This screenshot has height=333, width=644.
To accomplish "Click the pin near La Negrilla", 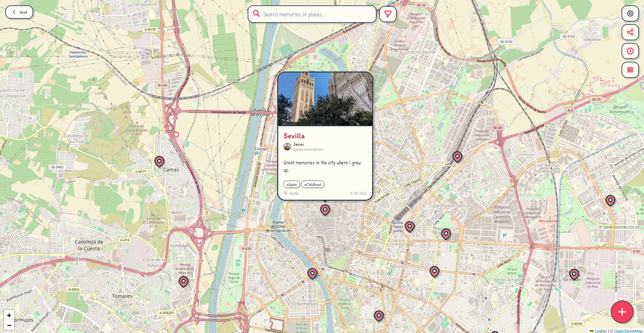I will coord(574,275).
